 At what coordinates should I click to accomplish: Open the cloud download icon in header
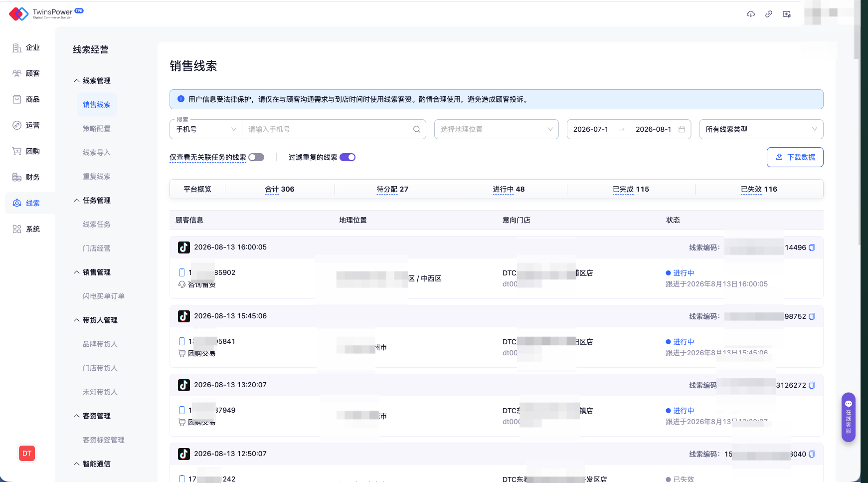[751, 14]
